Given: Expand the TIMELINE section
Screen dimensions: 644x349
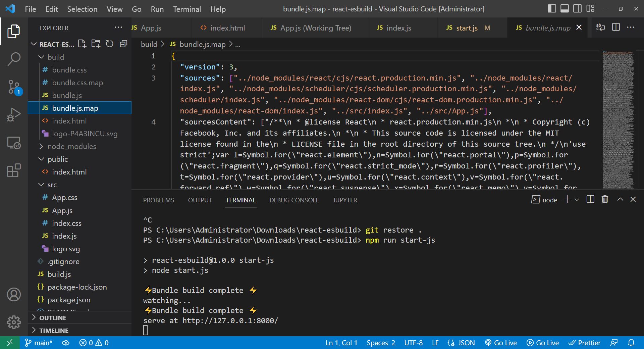Looking at the screenshot, I should [80, 331].
